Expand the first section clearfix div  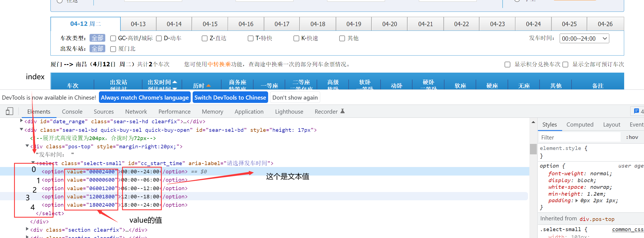(x=27, y=229)
